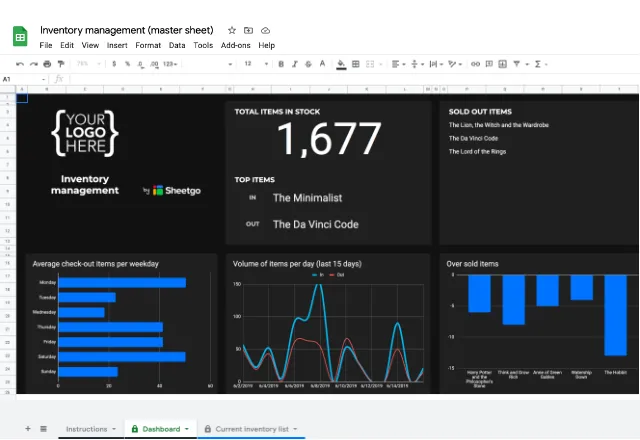
Task: Select the Dashboard sheet tab
Action: [x=161, y=429]
